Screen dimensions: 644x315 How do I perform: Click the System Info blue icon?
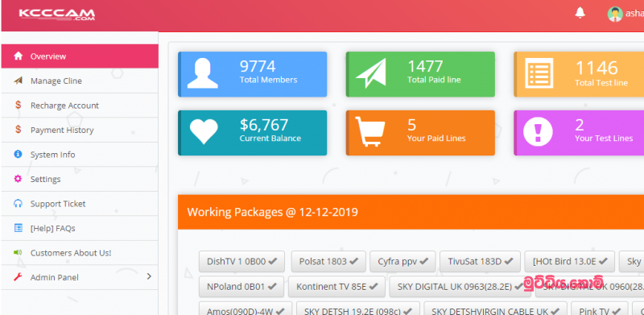18,154
